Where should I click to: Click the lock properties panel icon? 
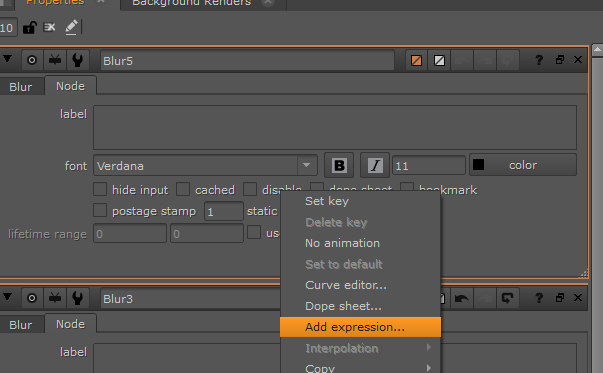(x=29, y=28)
